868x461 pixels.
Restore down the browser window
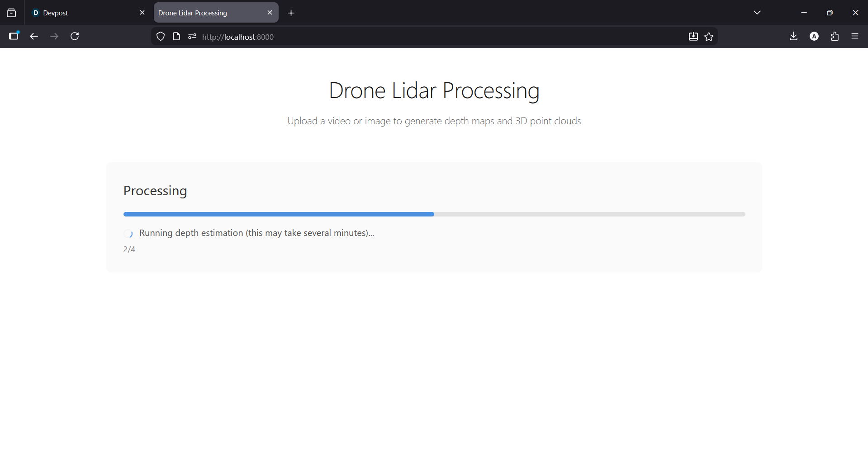[830, 13]
